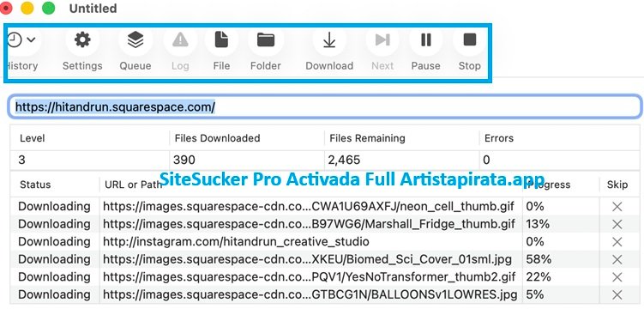Click the Skip column header

(617, 185)
